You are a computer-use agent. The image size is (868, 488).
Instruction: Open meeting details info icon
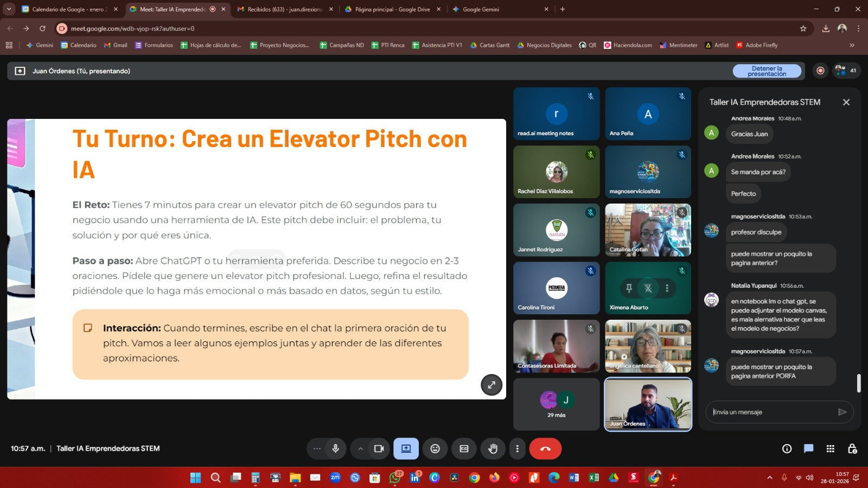coord(787,448)
